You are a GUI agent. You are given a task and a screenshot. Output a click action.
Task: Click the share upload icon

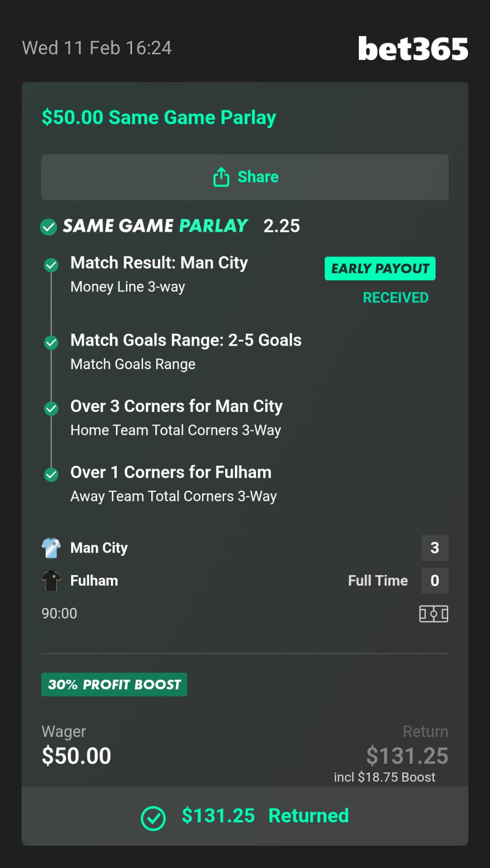coord(221,177)
